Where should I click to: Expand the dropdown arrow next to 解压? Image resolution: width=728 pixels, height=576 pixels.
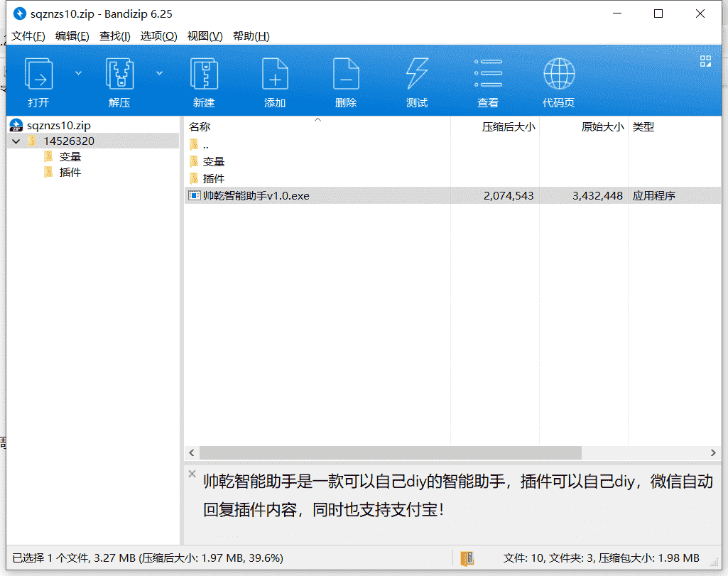point(159,73)
